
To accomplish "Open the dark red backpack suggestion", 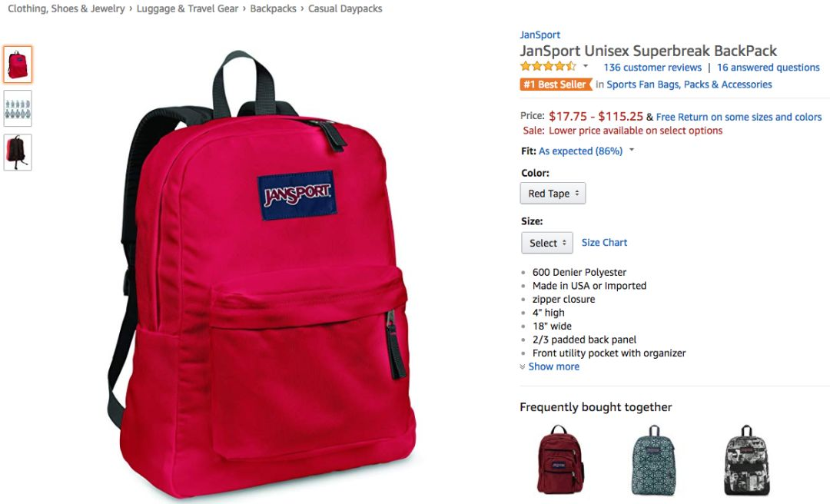I will click(560, 459).
